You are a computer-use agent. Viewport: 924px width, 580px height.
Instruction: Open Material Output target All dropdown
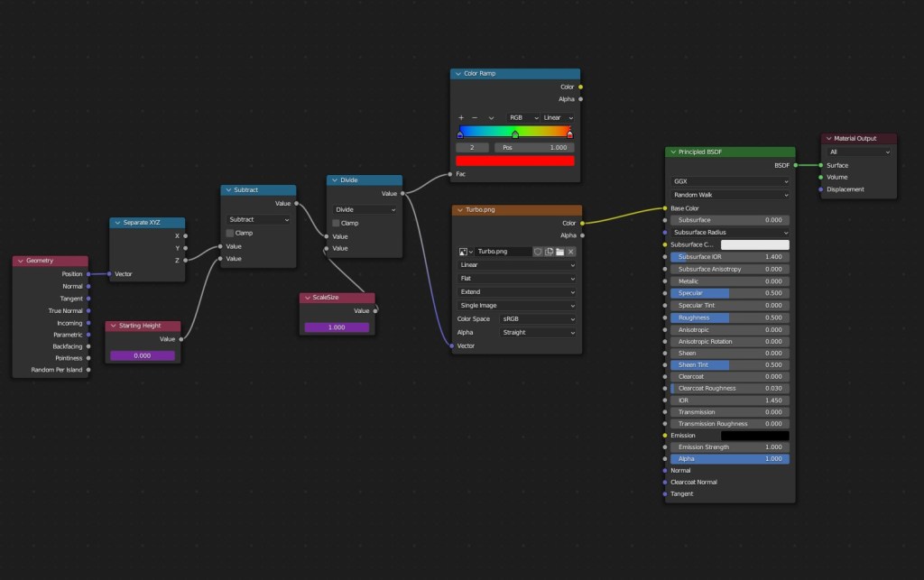coord(859,152)
